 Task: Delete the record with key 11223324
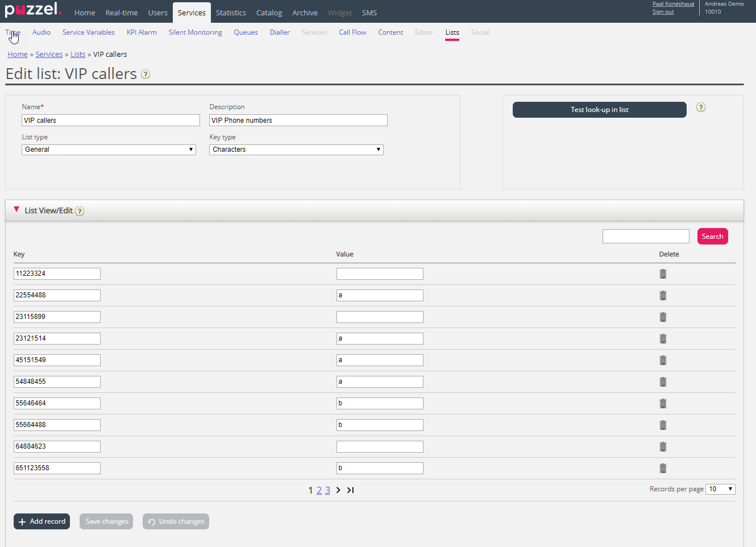click(x=663, y=274)
